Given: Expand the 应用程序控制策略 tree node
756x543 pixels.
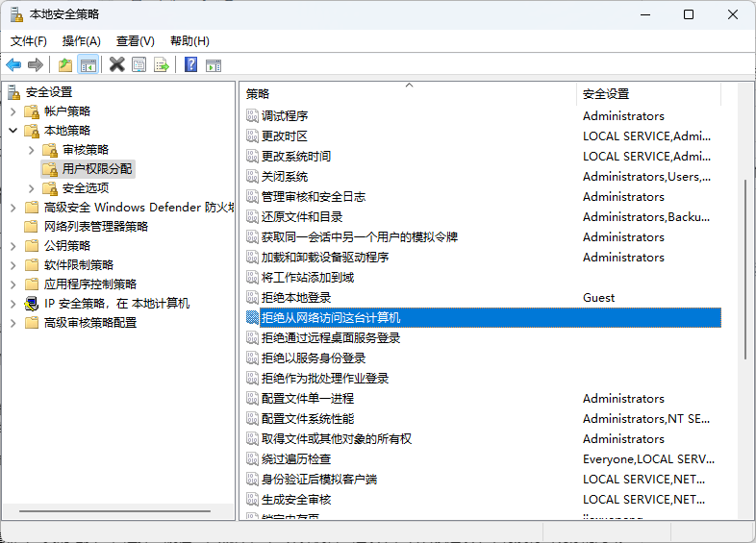Looking at the screenshot, I should coord(13,284).
